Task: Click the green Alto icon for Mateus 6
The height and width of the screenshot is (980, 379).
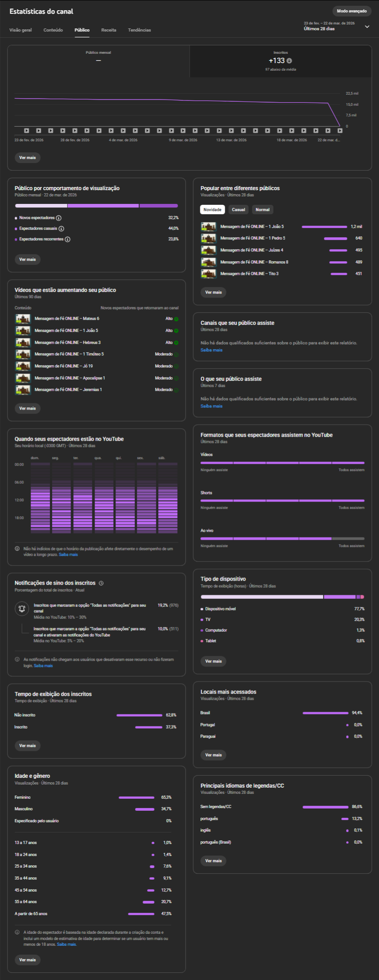Action: coord(176,319)
